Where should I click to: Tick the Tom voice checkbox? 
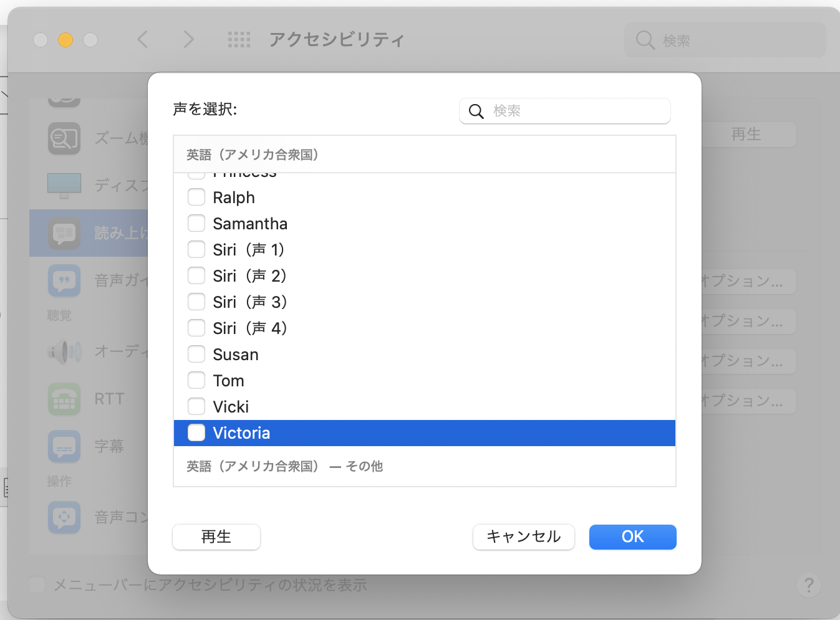tap(196, 380)
